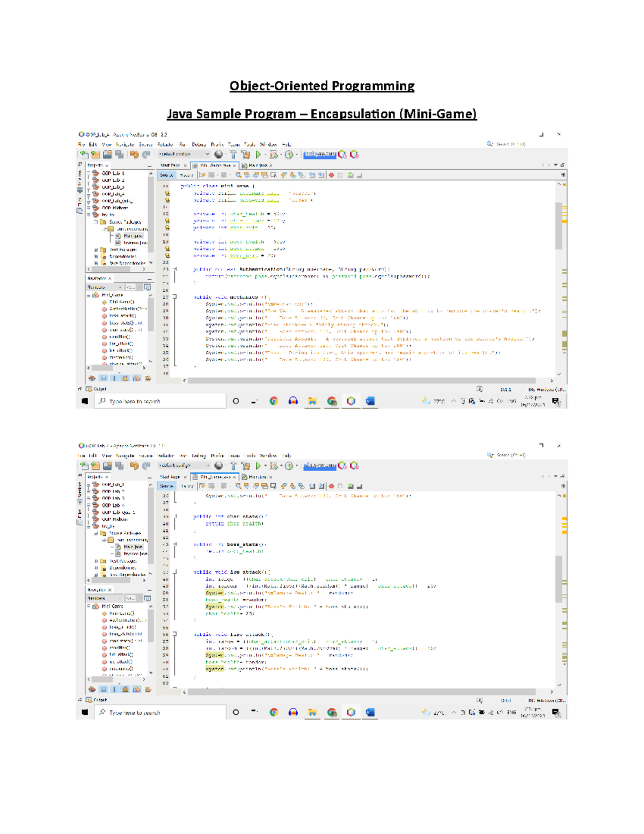Click the Windows search input field
644x834 pixels.
pyautogui.click(x=161, y=402)
